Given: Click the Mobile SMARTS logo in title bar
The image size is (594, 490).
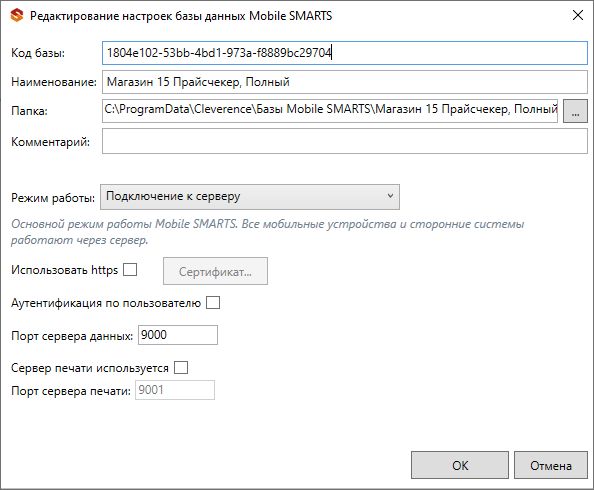Looking at the screenshot, I should click(x=17, y=16).
